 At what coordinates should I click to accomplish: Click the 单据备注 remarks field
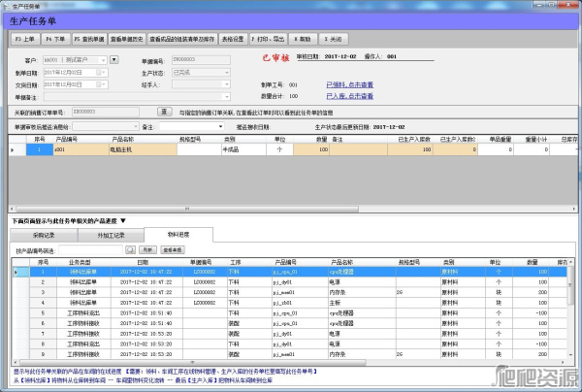point(136,98)
